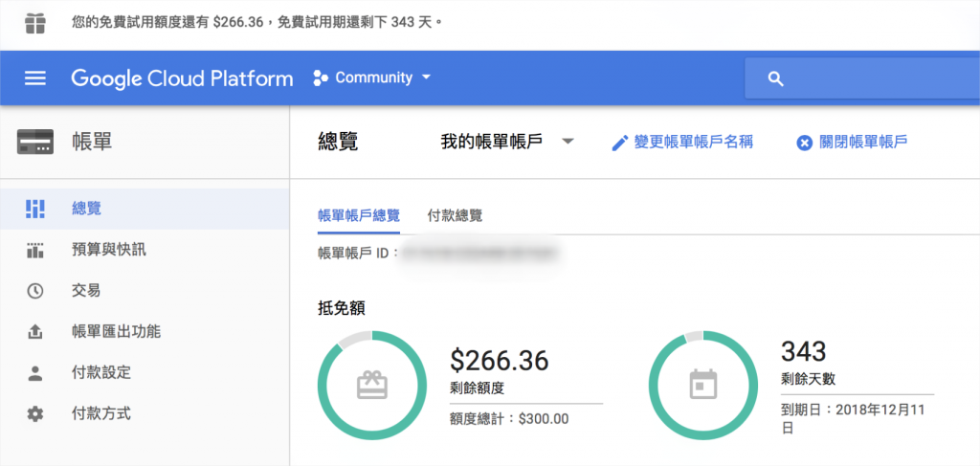
Task: Click the 額度總計：$300.00 text
Action: 509,418
